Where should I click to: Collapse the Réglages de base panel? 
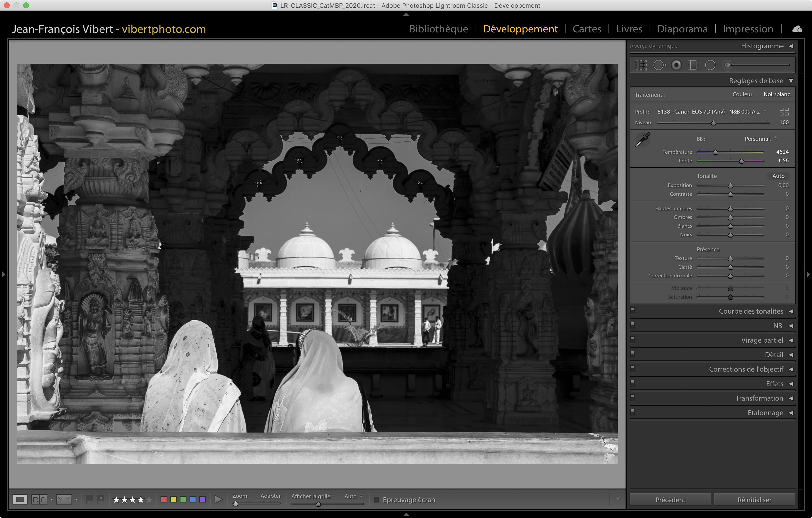[791, 81]
